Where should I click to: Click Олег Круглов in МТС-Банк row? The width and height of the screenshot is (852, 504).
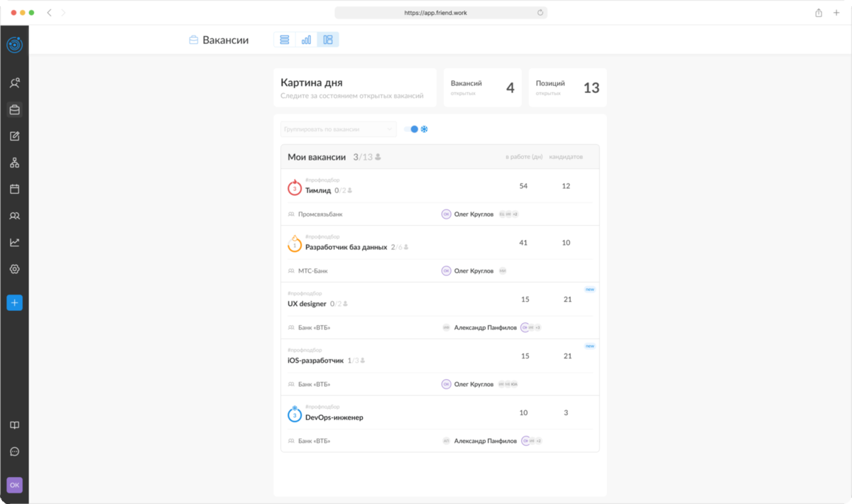pyautogui.click(x=474, y=270)
